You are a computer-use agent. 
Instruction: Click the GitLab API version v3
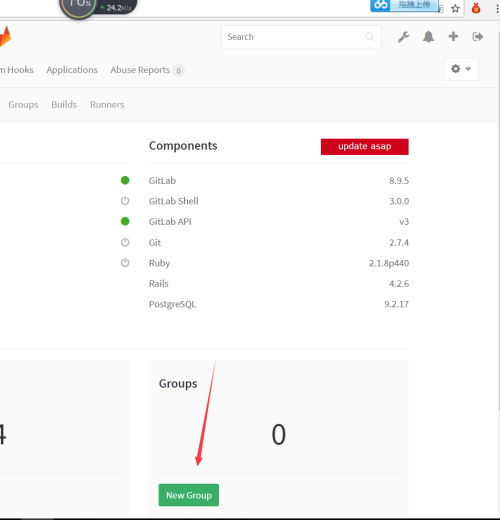(404, 222)
